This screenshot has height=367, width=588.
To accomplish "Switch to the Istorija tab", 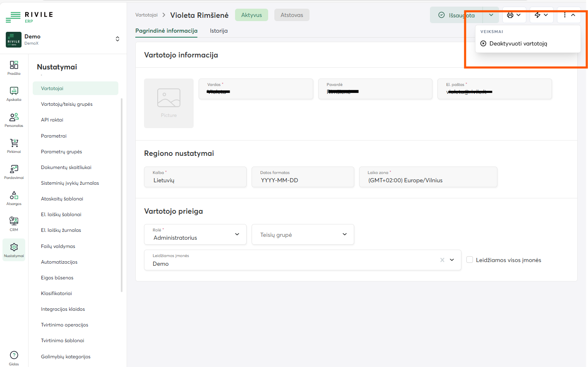I will [x=218, y=31].
